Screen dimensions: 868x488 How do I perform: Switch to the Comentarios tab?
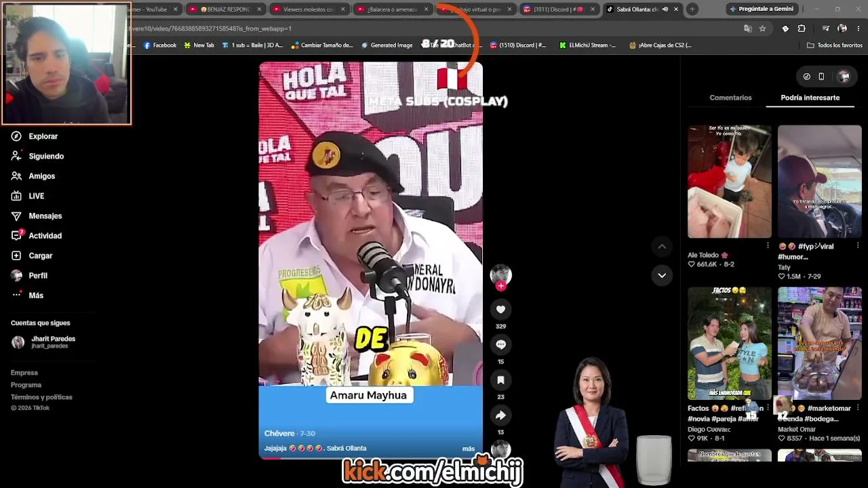pos(730,98)
